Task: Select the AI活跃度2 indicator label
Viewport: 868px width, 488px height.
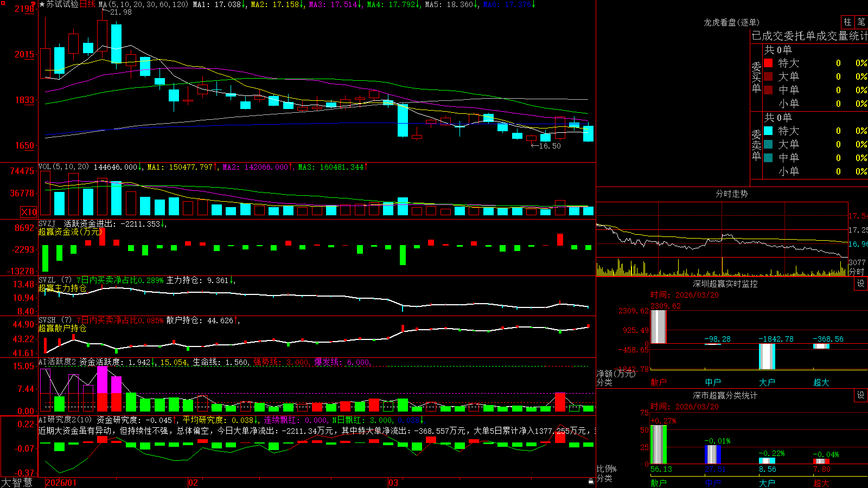Action: tap(58, 362)
